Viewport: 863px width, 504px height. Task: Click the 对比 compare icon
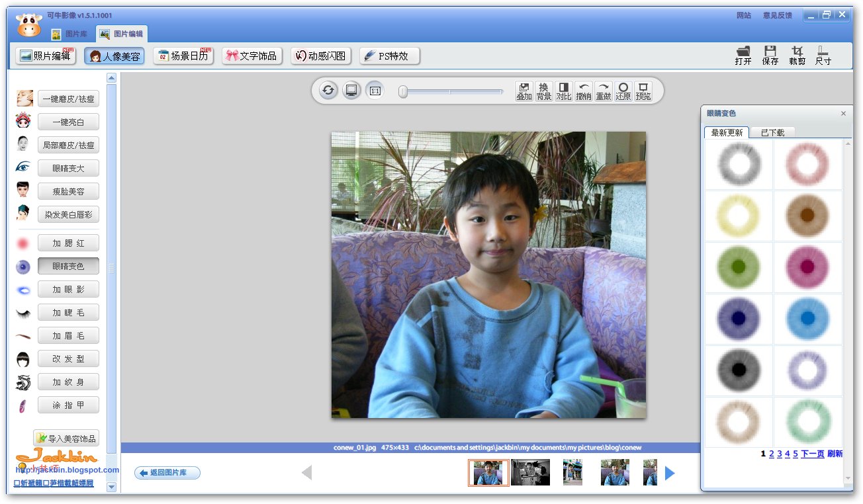coord(564,91)
